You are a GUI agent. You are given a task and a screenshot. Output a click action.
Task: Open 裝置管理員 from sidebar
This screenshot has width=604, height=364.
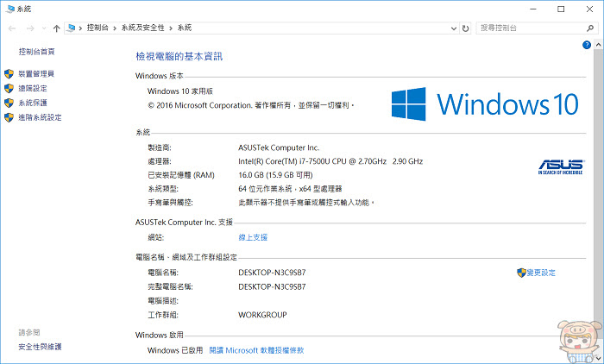[36, 73]
